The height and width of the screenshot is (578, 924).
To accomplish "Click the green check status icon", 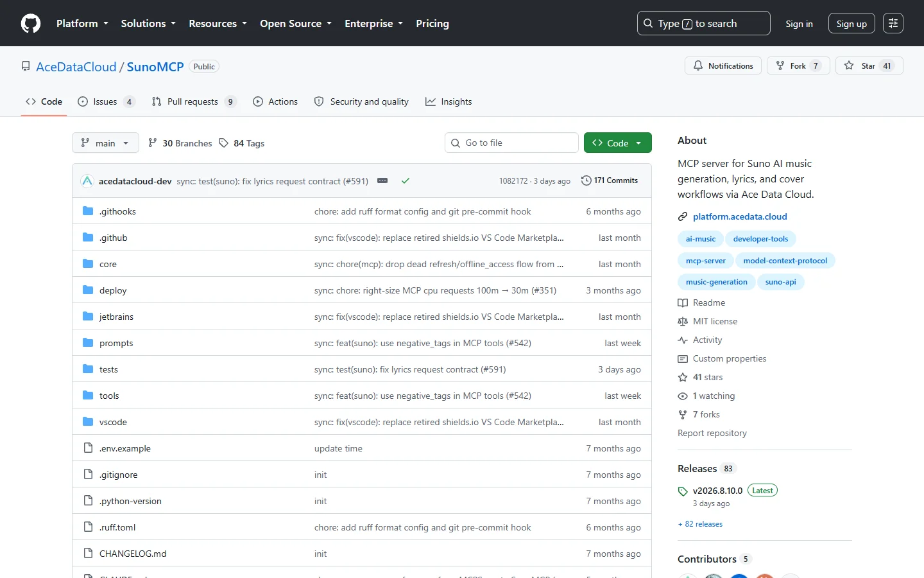I will click(x=406, y=181).
